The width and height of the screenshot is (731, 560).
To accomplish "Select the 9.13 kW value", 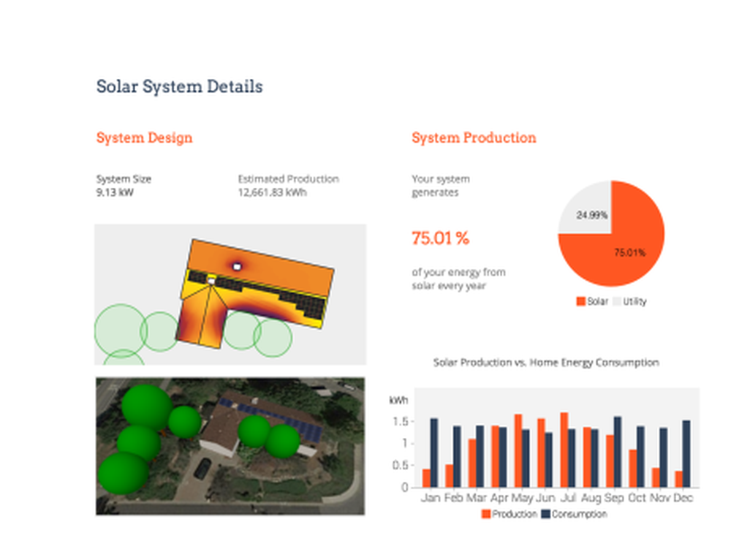I will coord(115,192).
